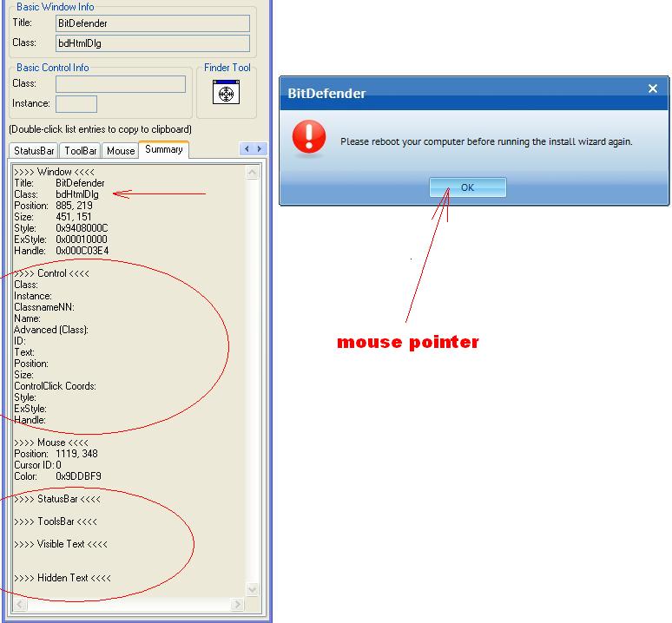Click the Control Instance field
This screenshot has height=623, width=672.
tap(76, 104)
